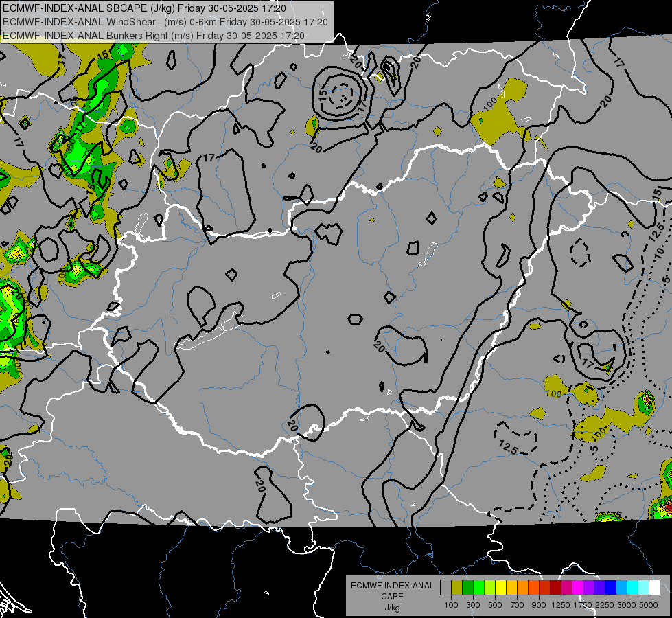Select the gray legend swatch below 100
672x618 pixels.
[445, 588]
